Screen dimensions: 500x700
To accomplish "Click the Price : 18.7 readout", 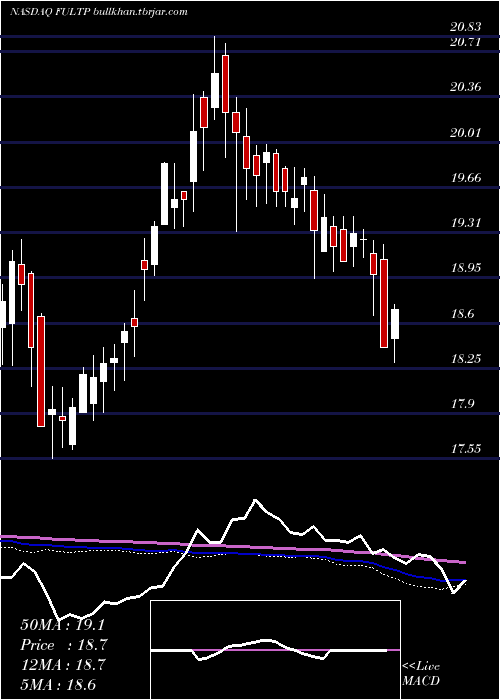I will click(63, 645).
